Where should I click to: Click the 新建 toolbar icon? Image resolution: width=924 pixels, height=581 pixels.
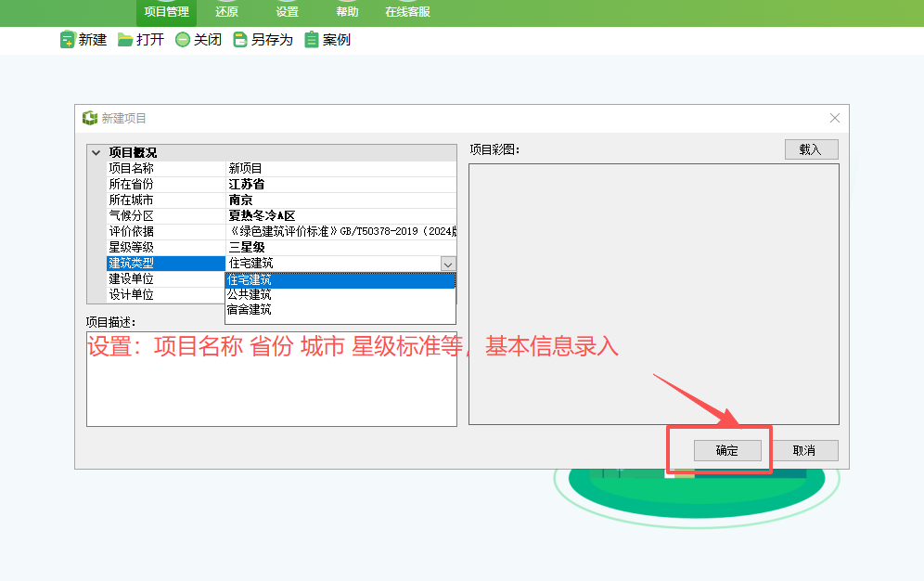(67, 40)
